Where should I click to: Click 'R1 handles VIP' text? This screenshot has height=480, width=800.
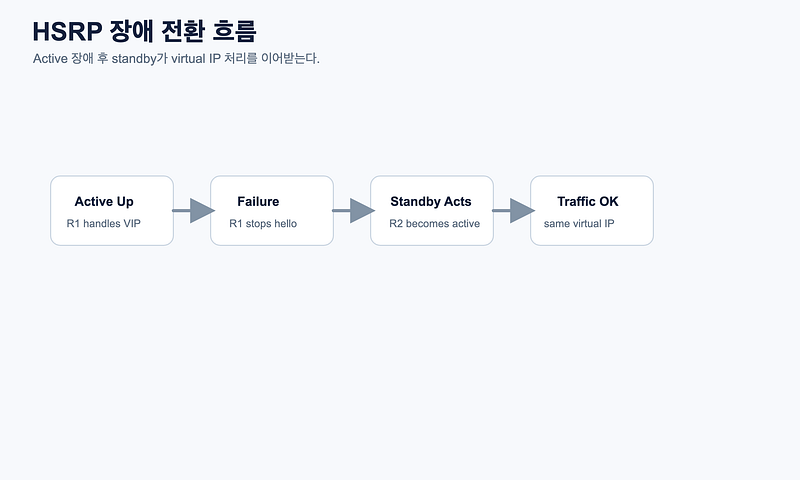click(x=104, y=223)
